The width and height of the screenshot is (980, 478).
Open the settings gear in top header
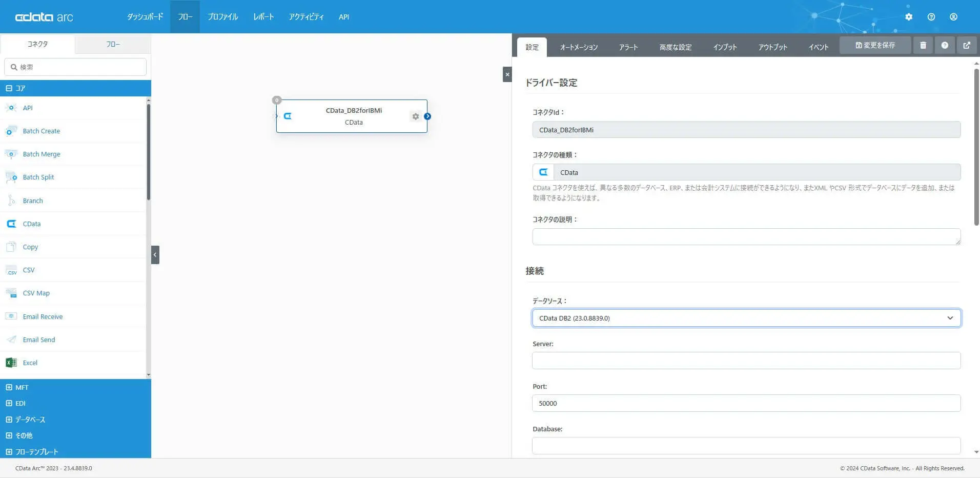(909, 17)
